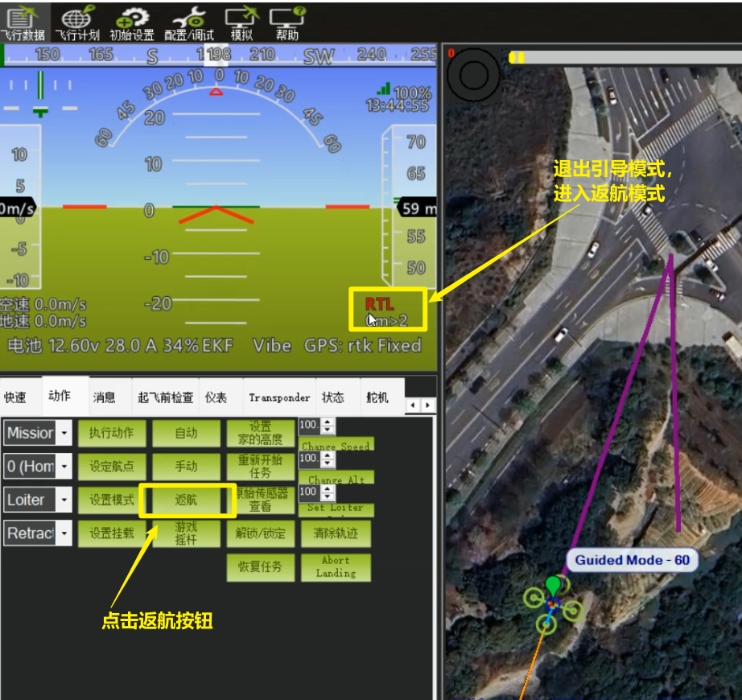Image resolution: width=742 pixels, height=700 pixels.
Task: Click the circular joystick icon on map
Action: coord(473,75)
